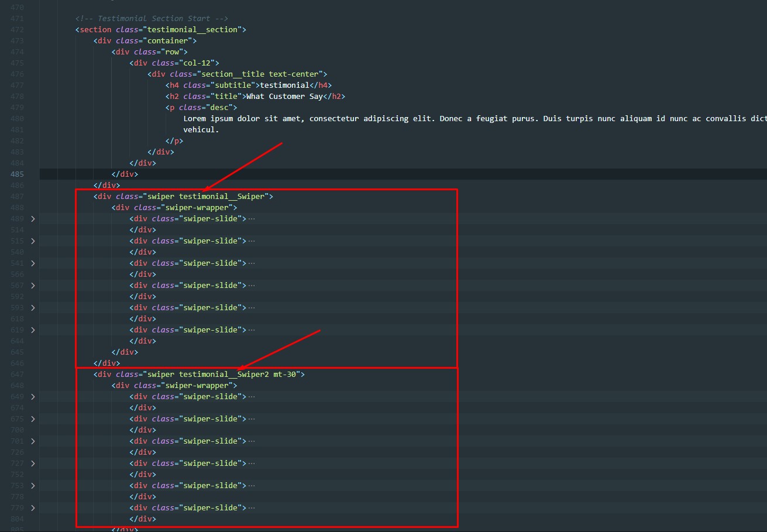Click the fold ellipsis on line 727

pos(252,464)
